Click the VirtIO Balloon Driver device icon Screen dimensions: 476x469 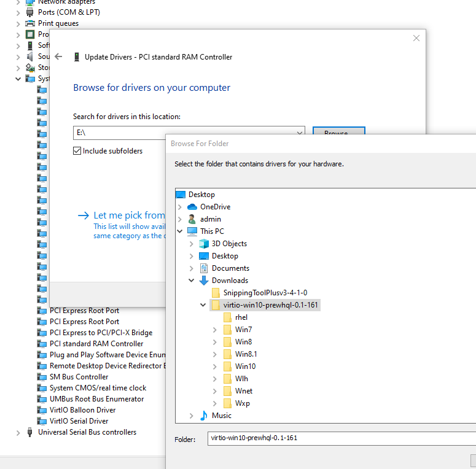(42, 410)
